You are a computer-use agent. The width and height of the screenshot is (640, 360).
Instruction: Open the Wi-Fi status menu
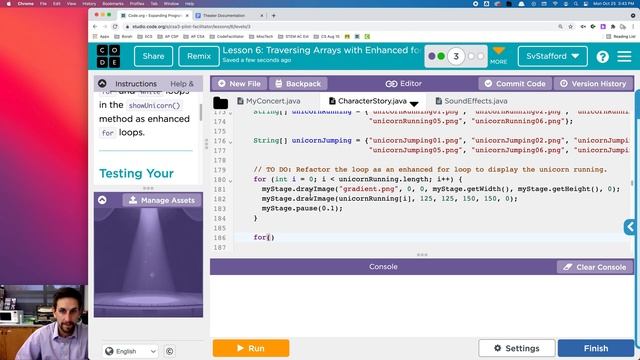[555, 4]
